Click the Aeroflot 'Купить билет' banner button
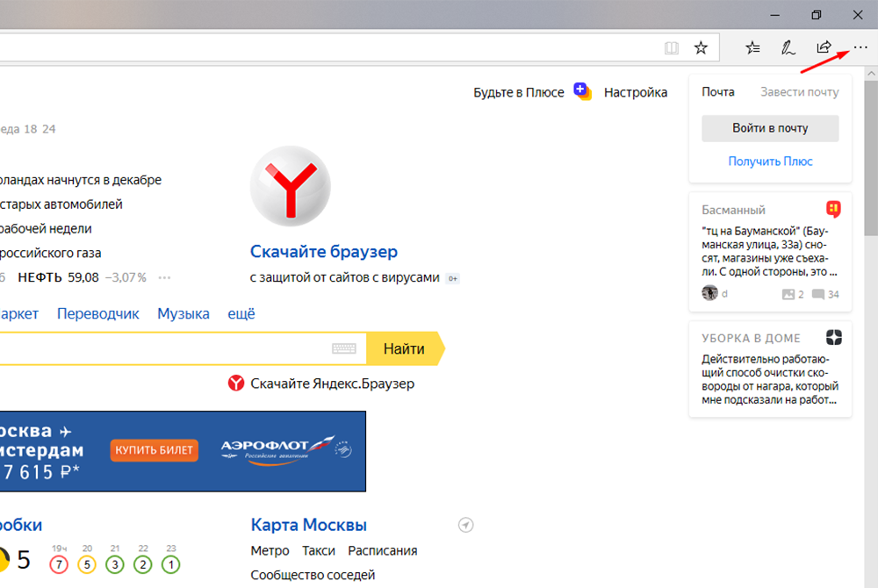Image resolution: width=878 pixels, height=588 pixels. tap(155, 450)
